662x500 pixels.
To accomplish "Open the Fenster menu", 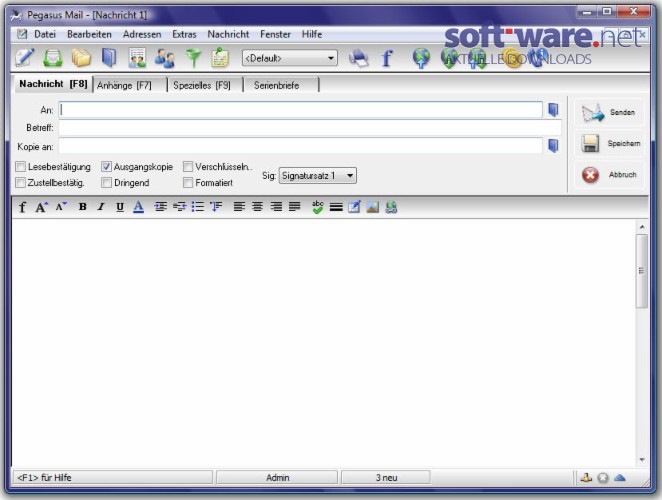I will (x=275, y=34).
